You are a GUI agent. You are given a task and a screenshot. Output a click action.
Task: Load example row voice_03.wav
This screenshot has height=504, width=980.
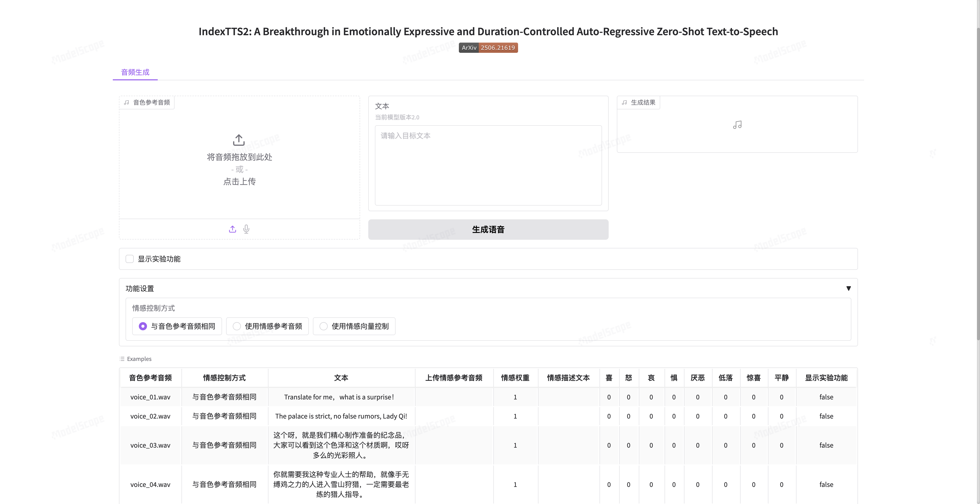150,445
